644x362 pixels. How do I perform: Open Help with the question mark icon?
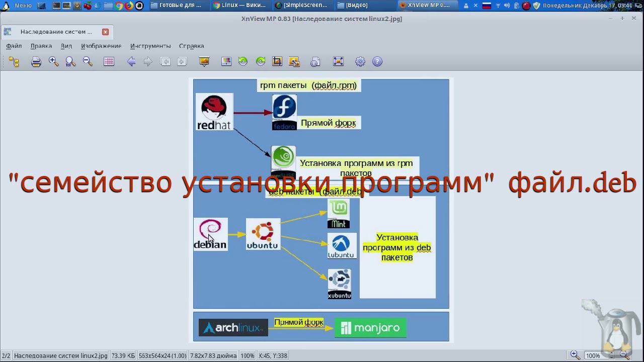[377, 62]
